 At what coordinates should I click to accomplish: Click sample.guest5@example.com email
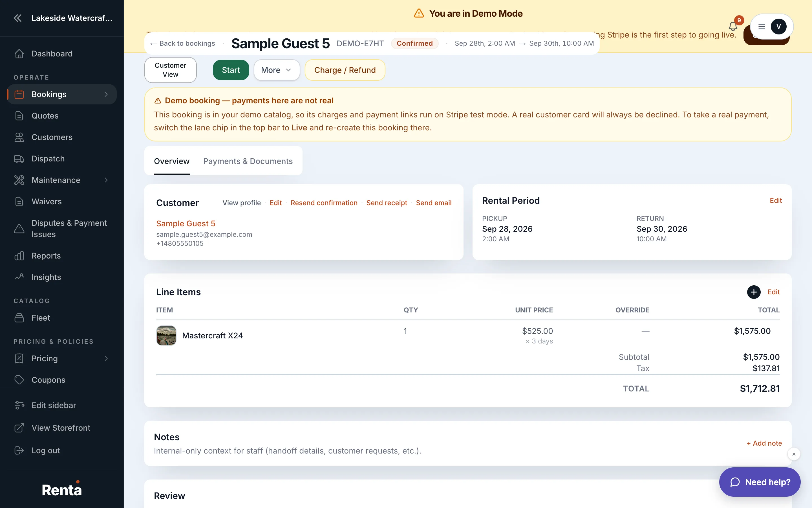204,235
